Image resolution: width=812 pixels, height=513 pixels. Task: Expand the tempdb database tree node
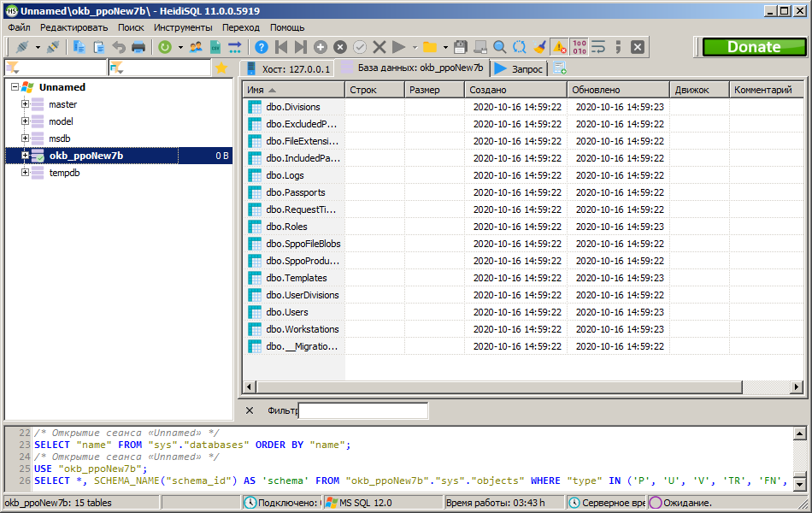[x=26, y=173]
